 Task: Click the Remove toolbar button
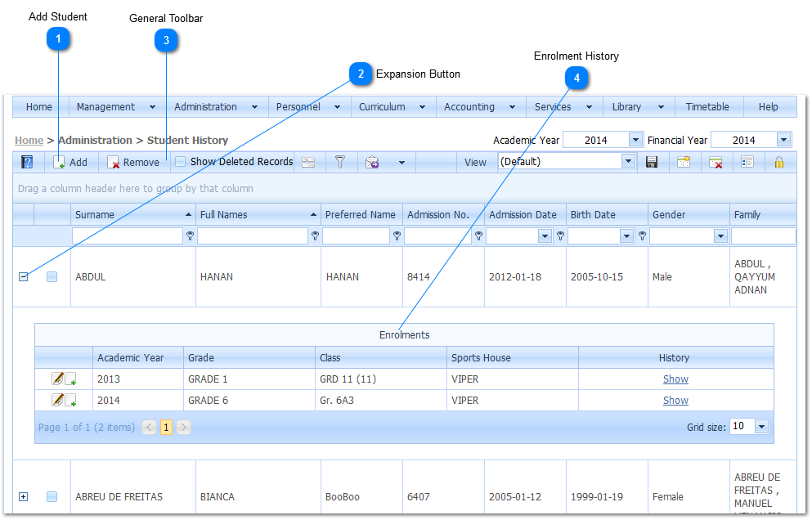click(x=133, y=162)
